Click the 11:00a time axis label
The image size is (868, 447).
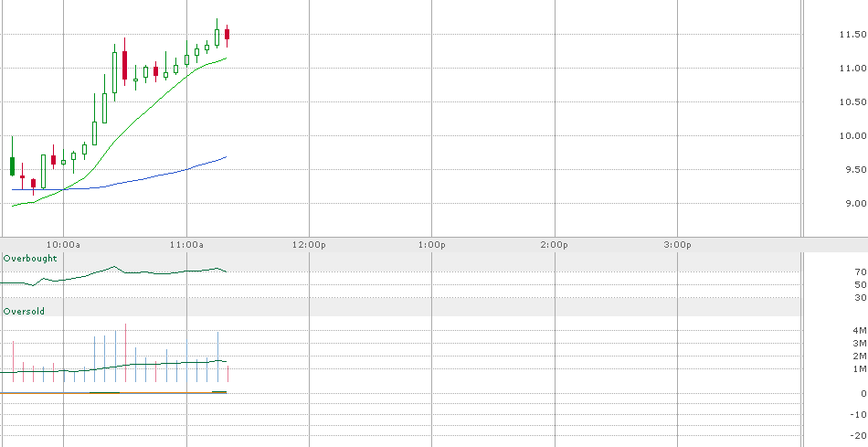coord(186,245)
